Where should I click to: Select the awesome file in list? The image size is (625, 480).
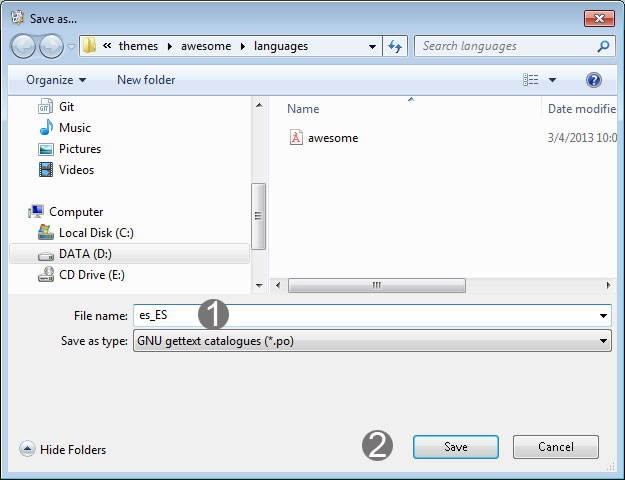click(x=332, y=138)
